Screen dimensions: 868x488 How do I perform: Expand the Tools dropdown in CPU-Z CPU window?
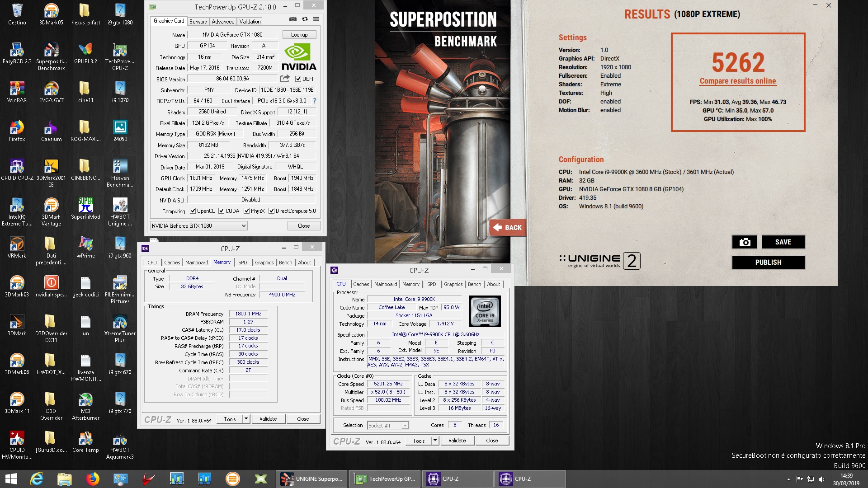pyautogui.click(x=435, y=441)
